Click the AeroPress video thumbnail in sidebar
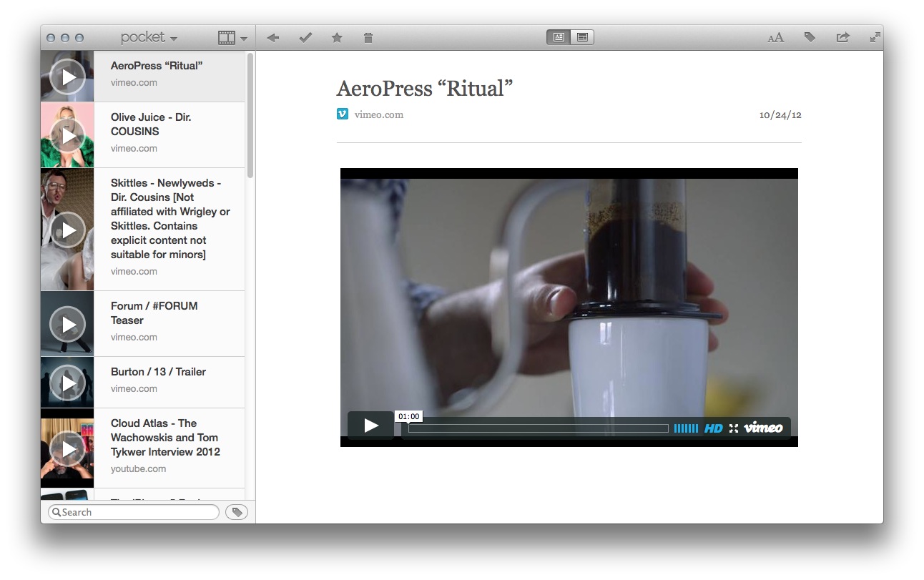Viewport: 924px width, 580px height. (67, 77)
